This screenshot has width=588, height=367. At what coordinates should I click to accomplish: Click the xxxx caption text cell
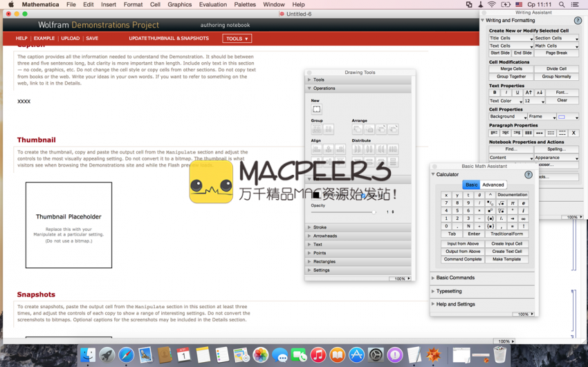tap(24, 101)
